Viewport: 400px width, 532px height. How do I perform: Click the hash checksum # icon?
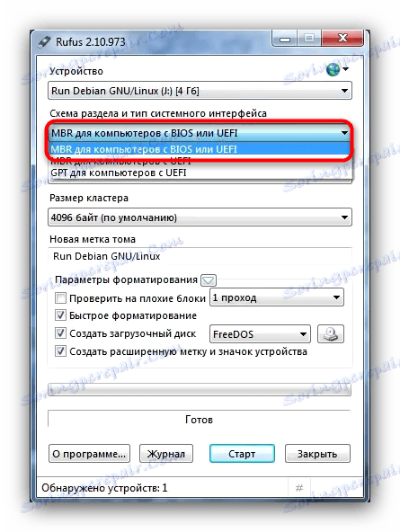[299, 488]
